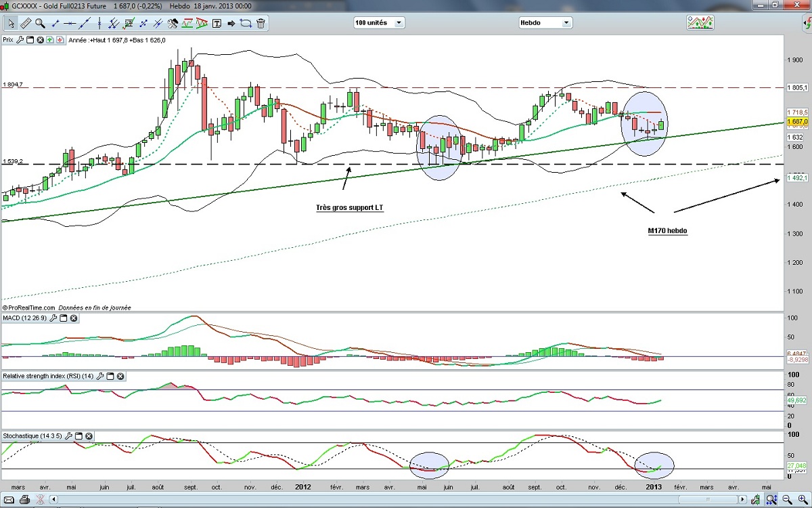Select the arrow cursor tool

pyautogui.click(x=11, y=23)
